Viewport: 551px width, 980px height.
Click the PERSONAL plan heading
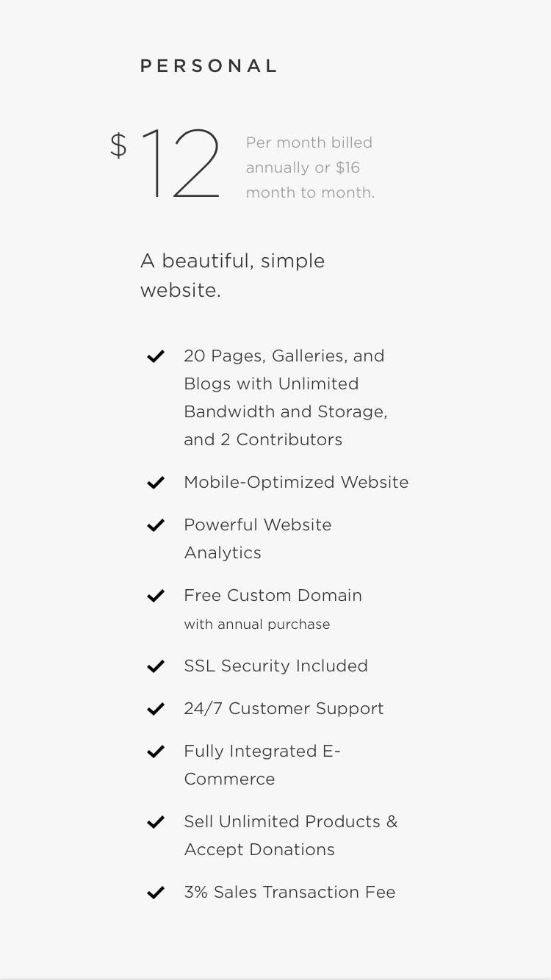pos(209,66)
